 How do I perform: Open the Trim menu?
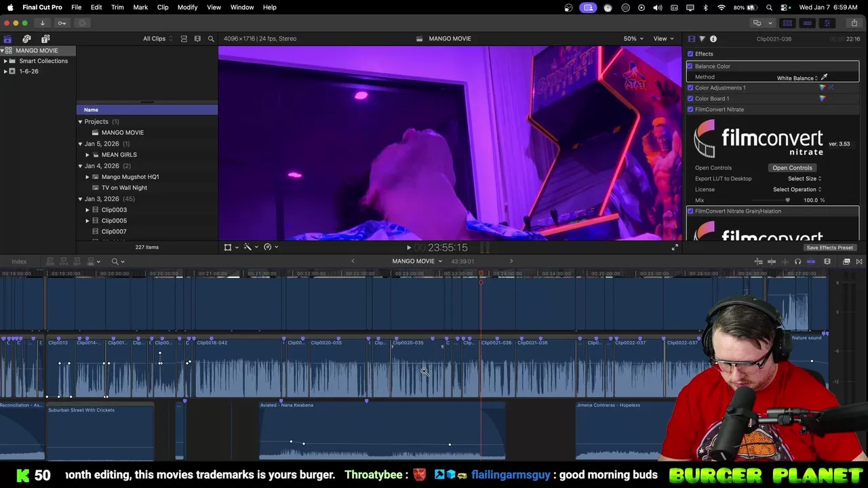click(x=117, y=7)
